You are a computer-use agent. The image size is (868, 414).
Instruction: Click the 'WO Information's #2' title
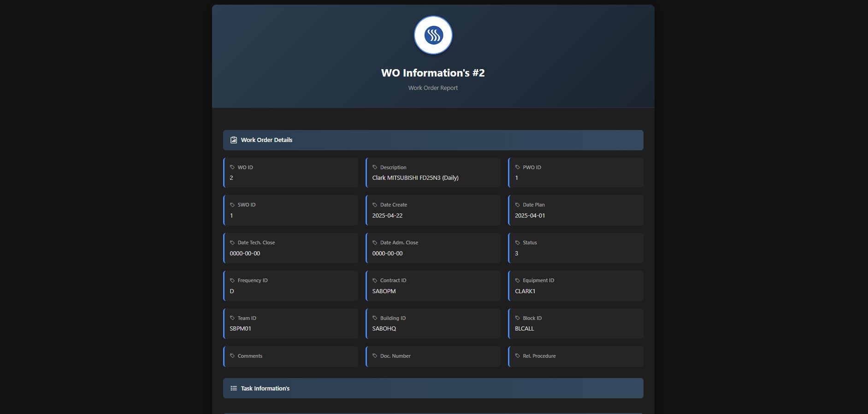tap(433, 73)
